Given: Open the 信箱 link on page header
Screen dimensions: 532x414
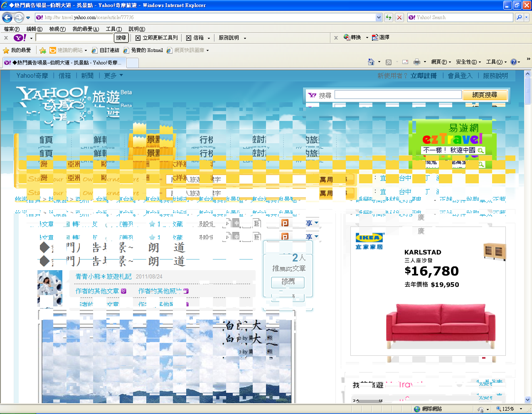Looking at the screenshot, I should click(64, 76).
